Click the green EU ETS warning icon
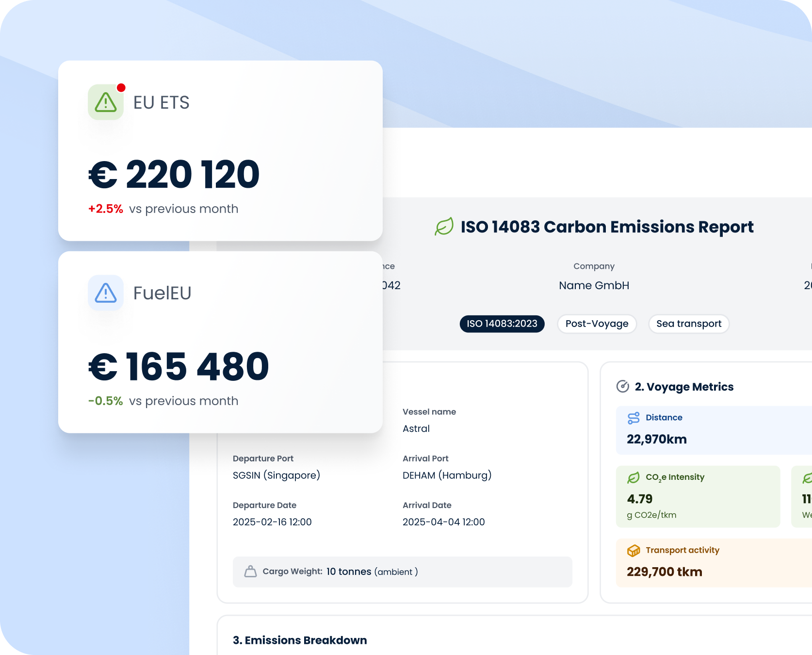The width and height of the screenshot is (812, 655). click(x=105, y=102)
